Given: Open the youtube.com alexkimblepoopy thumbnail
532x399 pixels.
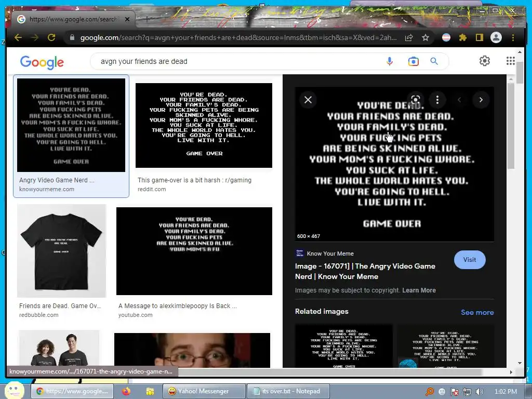Looking at the screenshot, I should tap(194, 251).
